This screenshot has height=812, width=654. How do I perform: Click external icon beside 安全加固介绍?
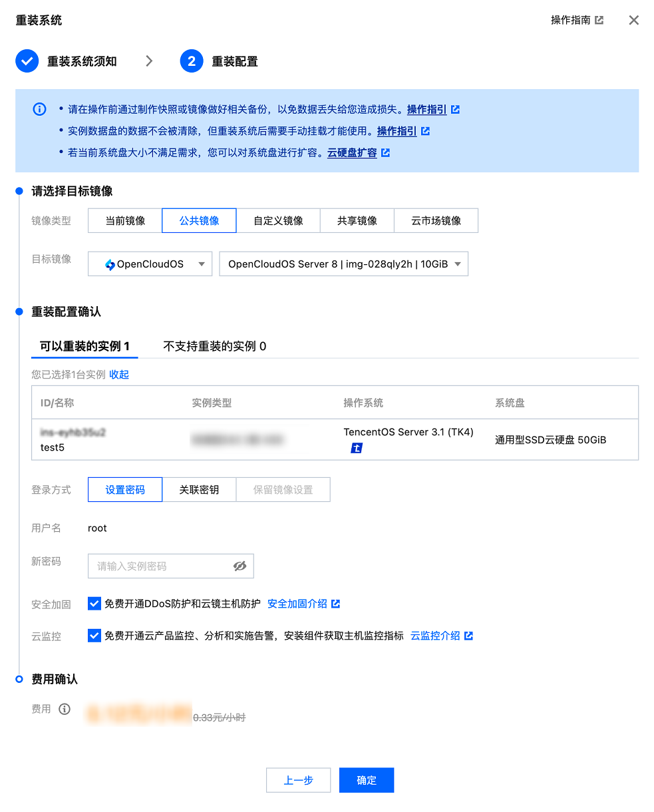pos(336,604)
